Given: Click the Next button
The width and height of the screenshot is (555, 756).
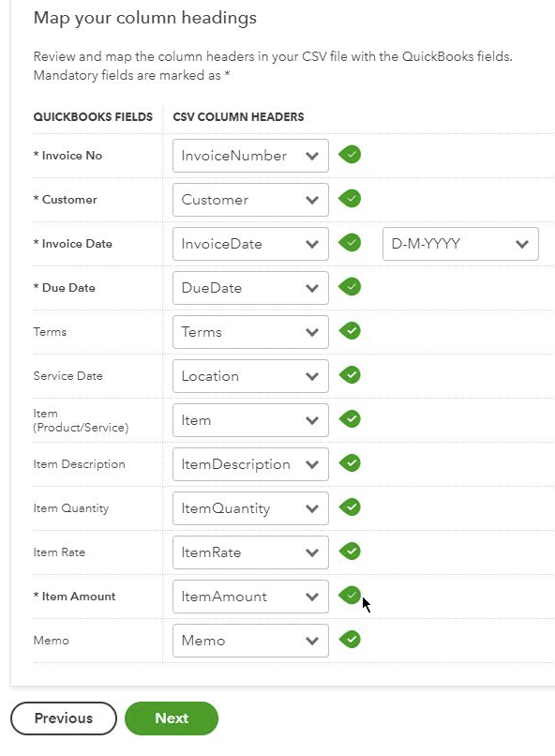Looking at the screenshot, I should pyautogui.click(x=172, y=718).
